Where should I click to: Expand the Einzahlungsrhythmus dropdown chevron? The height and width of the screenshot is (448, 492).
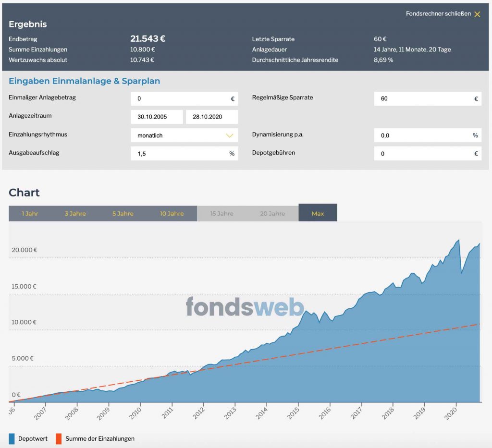[230, 135]
